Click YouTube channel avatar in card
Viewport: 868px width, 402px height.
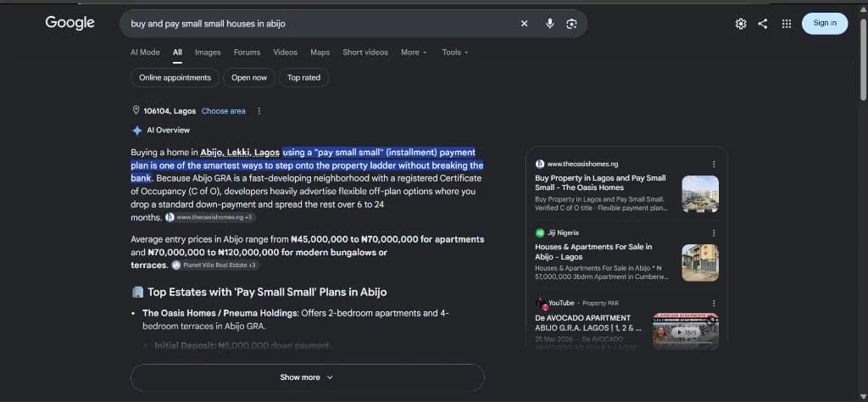[541, 304]
